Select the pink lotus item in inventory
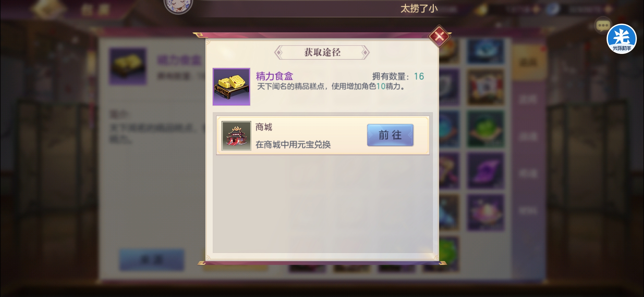The width and height of the screenshot is (644, 297). (x=486, y=213)
